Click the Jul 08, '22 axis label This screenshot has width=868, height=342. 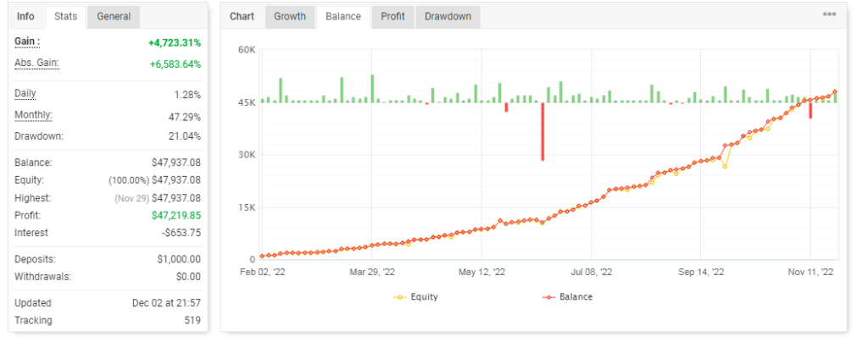tap(591, 273)
